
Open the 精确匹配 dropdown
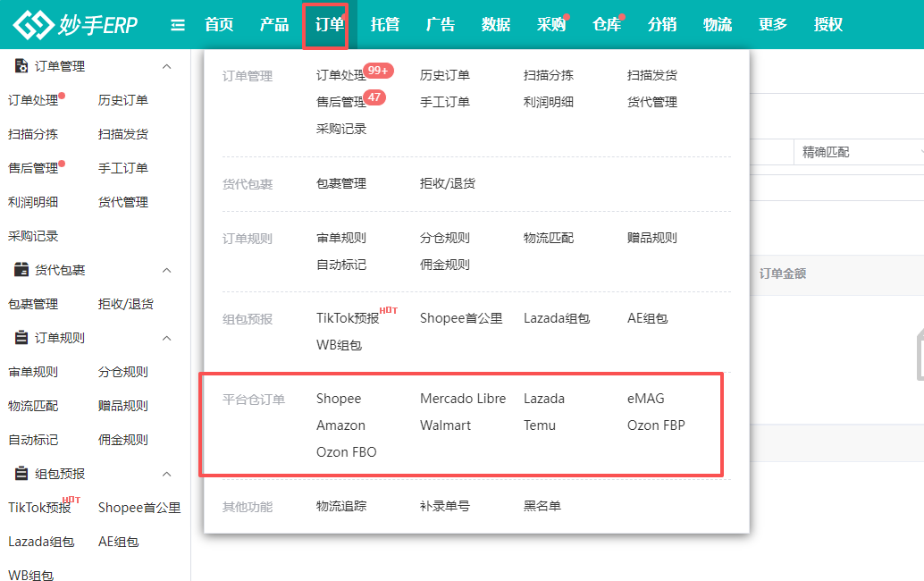859,152
